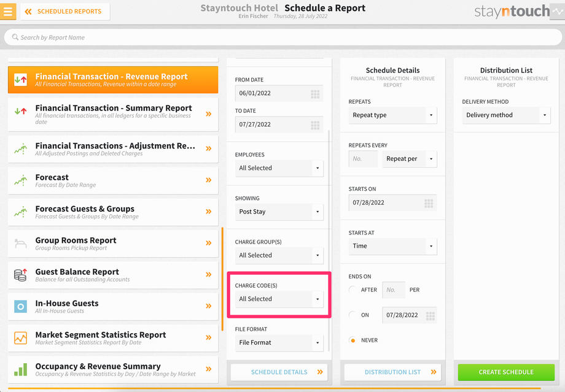The image size is (565, 392).
Task: Click the Market Segment Statistics chart icon
Action: [20, 338]
